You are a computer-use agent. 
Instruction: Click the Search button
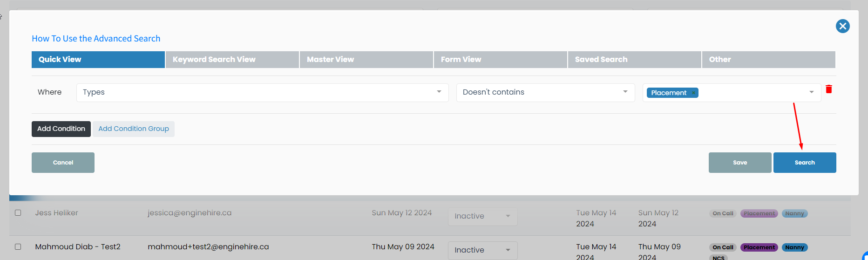(x=805, y=163)
